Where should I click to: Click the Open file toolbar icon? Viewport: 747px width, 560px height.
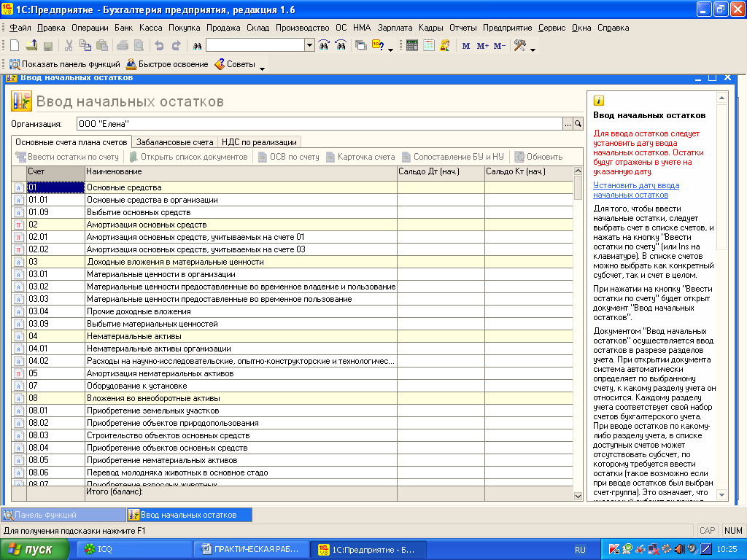[x=31, y=46]
